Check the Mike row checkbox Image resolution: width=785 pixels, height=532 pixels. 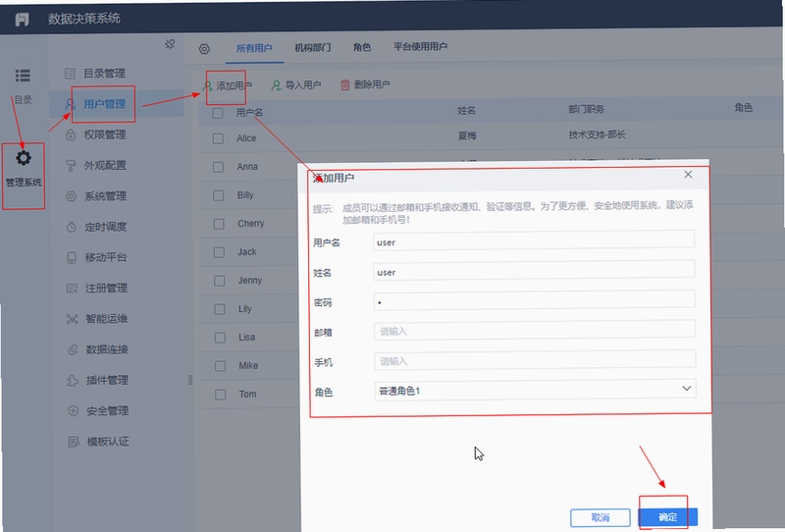pos(220,366)
